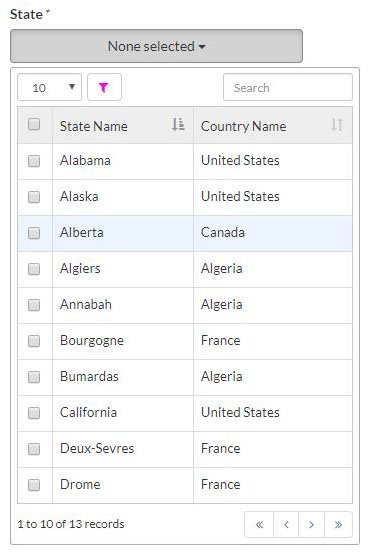Check the Bourgogne row checkbox

click(34, 341)
